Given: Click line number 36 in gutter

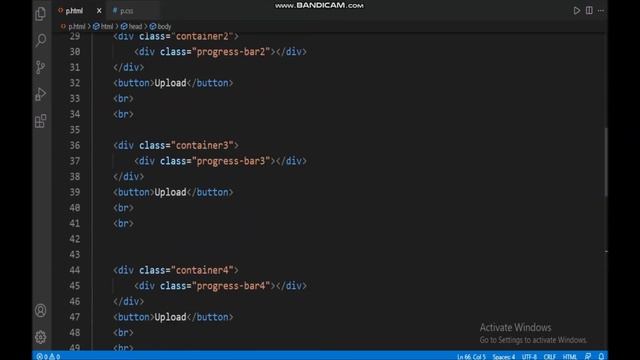Looking at the screenshot, I should click(x=75, y=145).
